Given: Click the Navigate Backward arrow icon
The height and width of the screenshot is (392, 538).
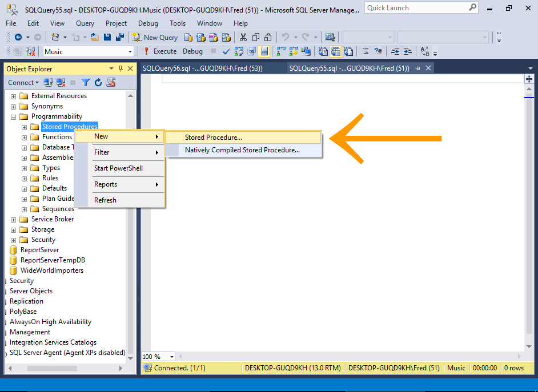Looking at the screenshot, I should (18, 37).
